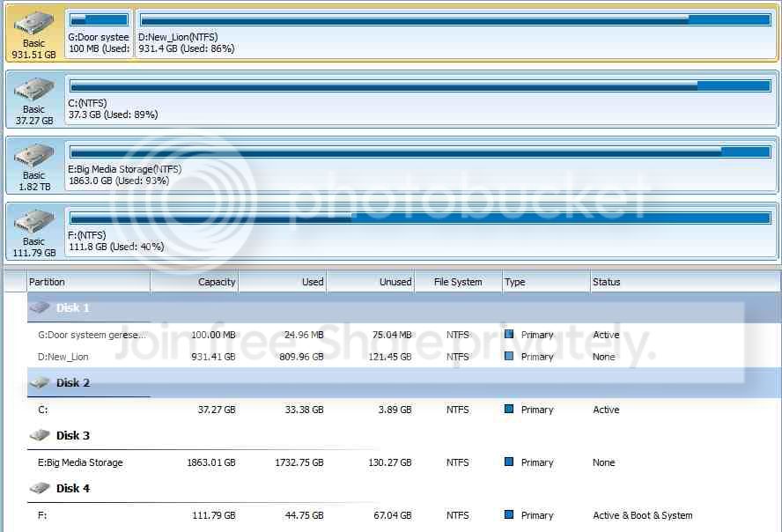782x532 pixels.
Task: Click the Status column header
Action: click(684, 282)
